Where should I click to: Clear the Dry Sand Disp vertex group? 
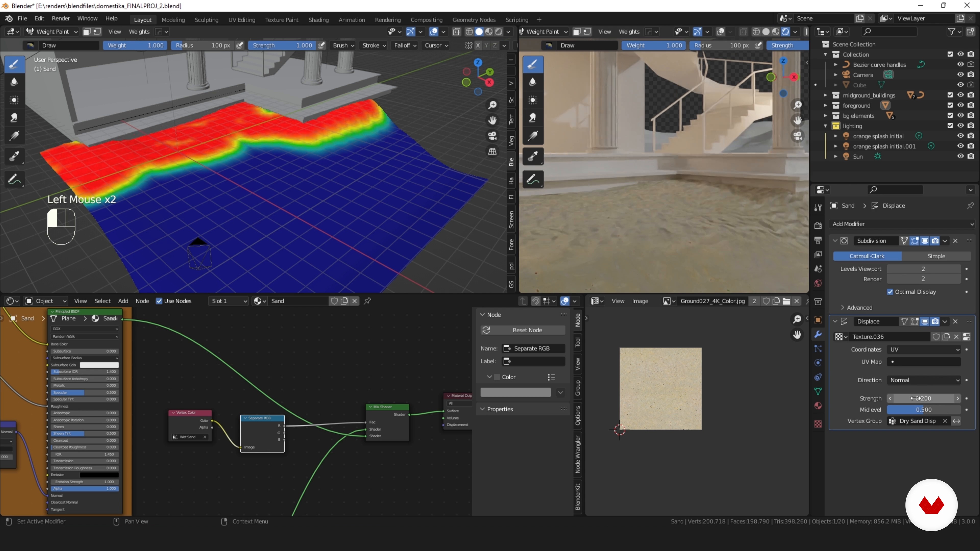click(x=945, y=421)
